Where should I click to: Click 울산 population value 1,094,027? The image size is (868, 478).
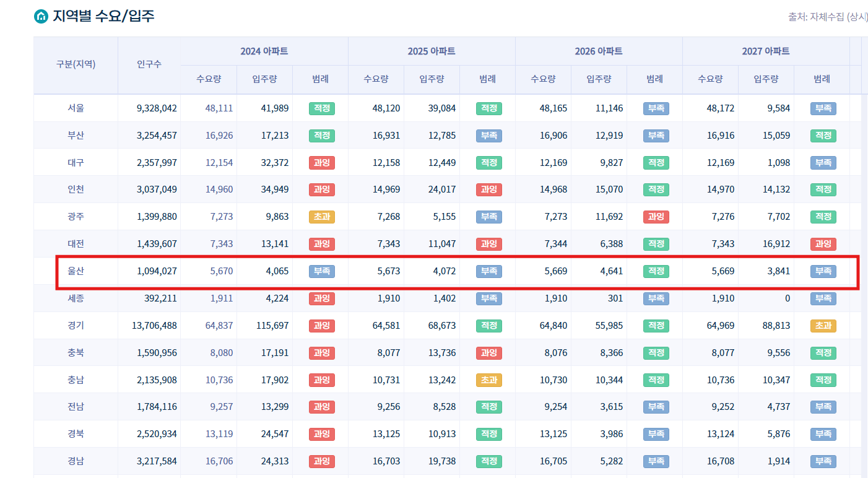click(x=157, y=271)
